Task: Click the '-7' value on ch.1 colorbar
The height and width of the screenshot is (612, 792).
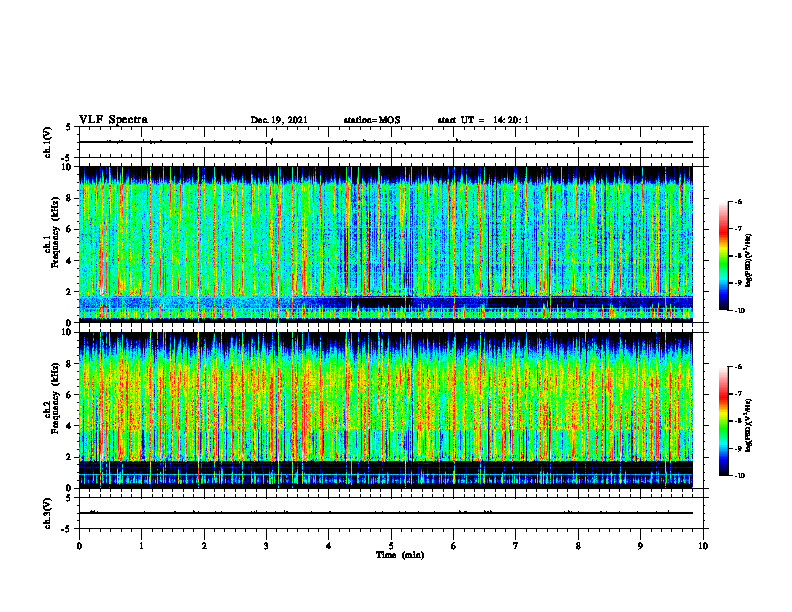Action: tap(738, 229)
